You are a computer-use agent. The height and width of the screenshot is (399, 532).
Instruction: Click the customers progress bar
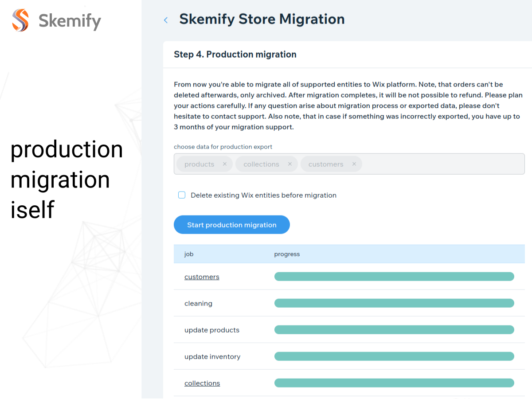point(394,277)
